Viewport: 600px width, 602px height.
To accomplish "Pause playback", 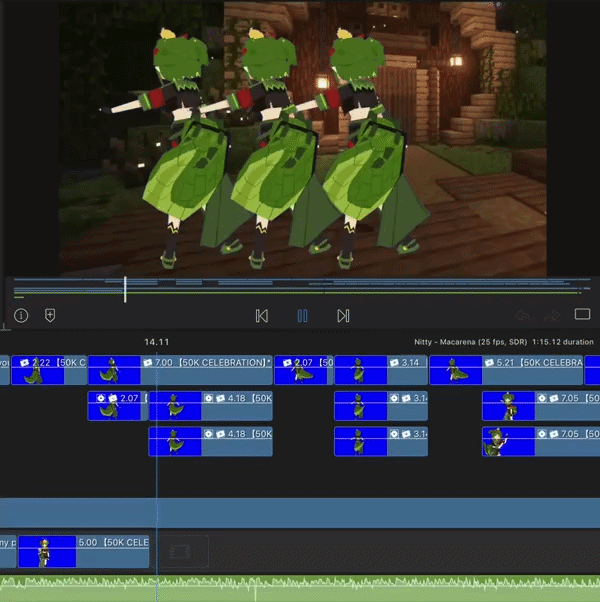I will 302,316.
